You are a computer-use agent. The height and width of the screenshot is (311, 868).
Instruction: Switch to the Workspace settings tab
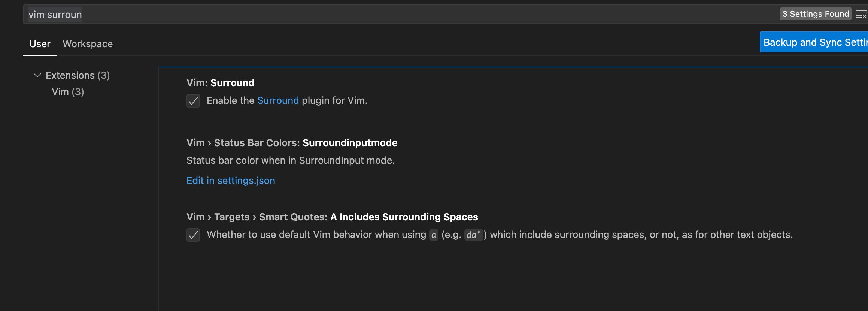pyautogui.click(x=88, y=43)
